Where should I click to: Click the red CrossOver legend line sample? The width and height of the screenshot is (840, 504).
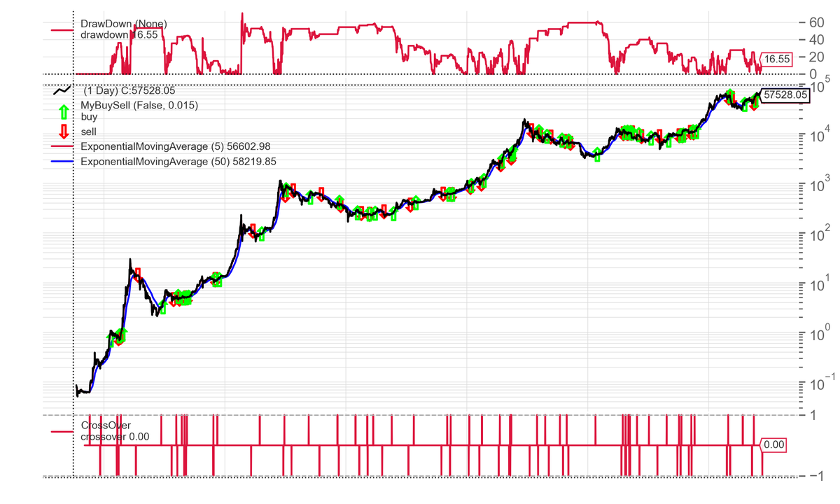pos(62,431)
